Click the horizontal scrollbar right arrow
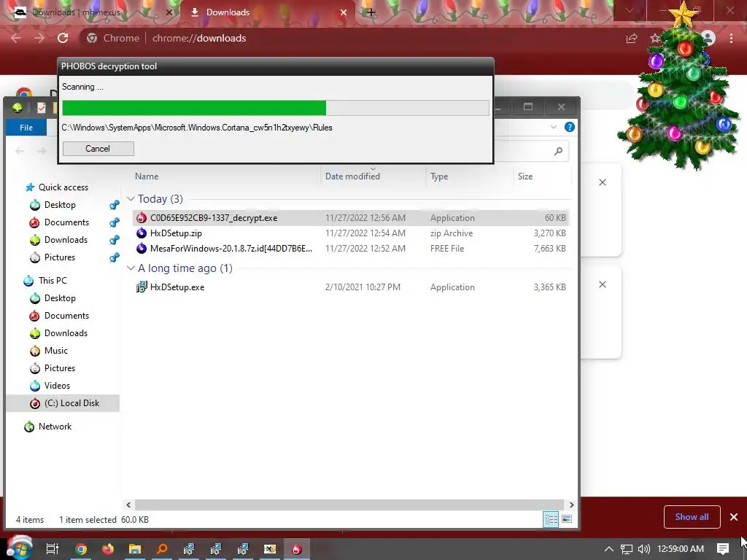The image size is (747, 560). (571, 505)
